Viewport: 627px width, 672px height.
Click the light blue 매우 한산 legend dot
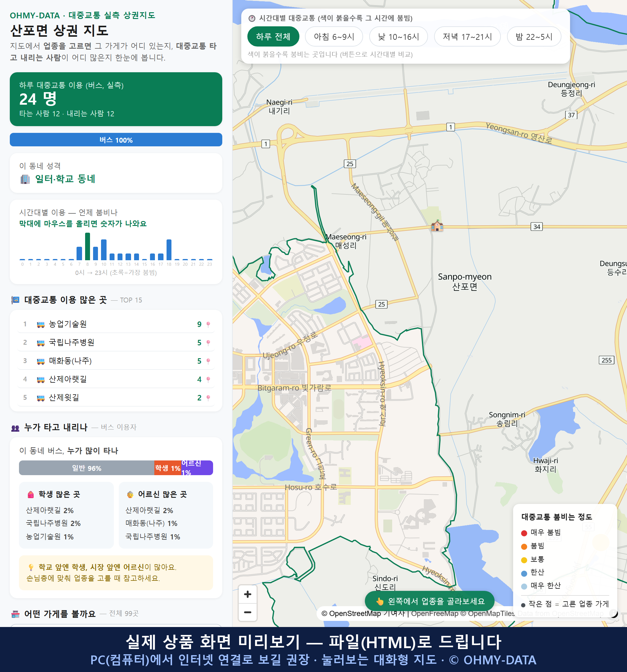click(524, 587)
